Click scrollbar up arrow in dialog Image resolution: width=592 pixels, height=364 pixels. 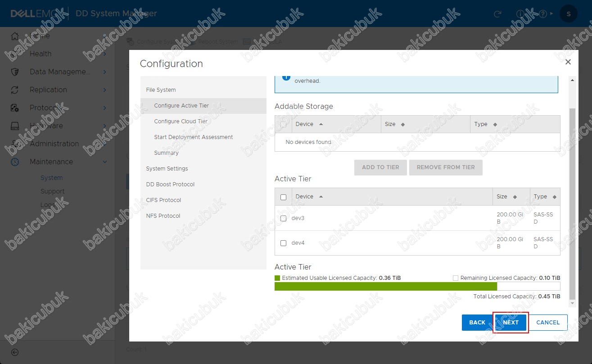(572, 80)
